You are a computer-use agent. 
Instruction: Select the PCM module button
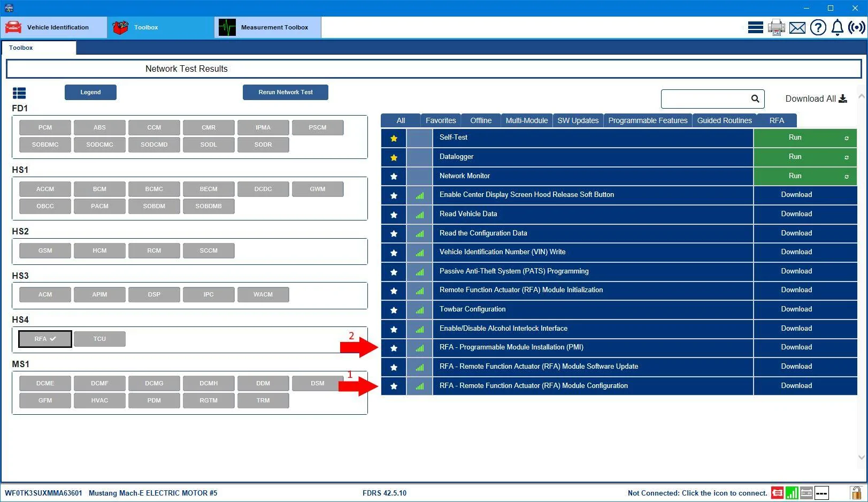click(x=45, y=128)
